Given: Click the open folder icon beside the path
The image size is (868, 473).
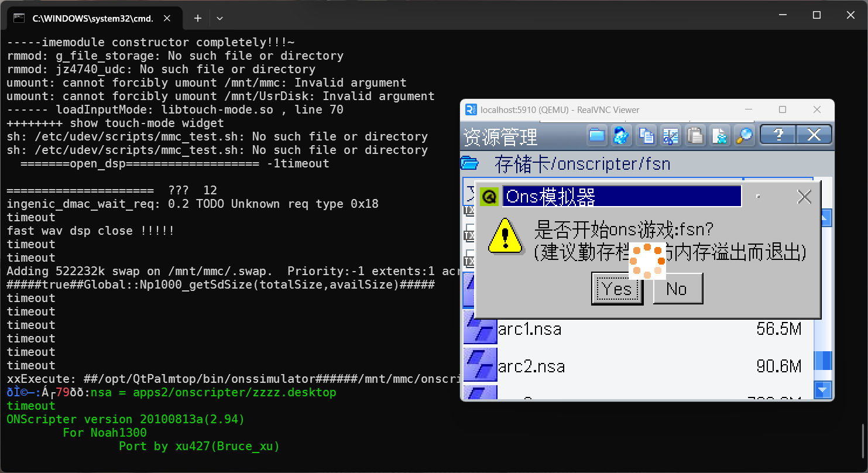Looking at the screenshot, I should coord(469,162).
